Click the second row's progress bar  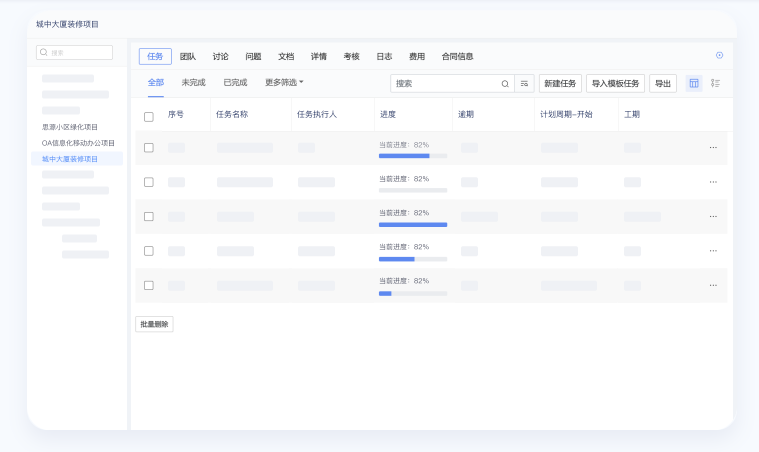[x=412, y=190]
